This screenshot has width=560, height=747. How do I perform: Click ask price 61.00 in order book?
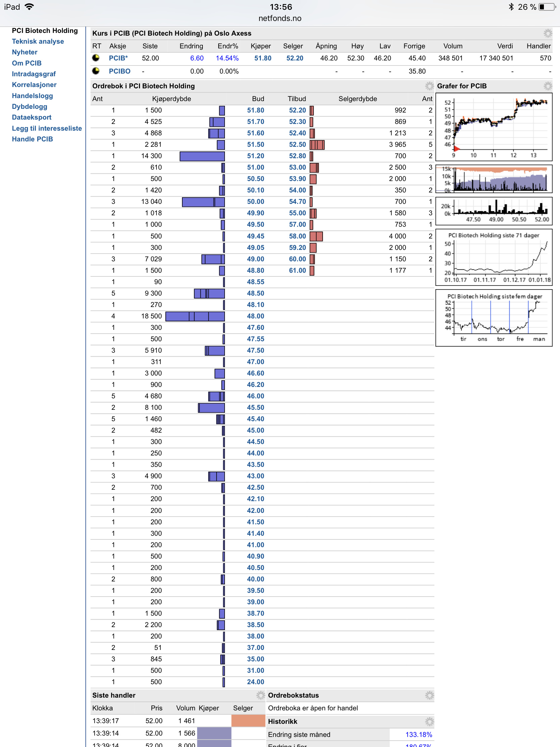[x=297, y=270]
